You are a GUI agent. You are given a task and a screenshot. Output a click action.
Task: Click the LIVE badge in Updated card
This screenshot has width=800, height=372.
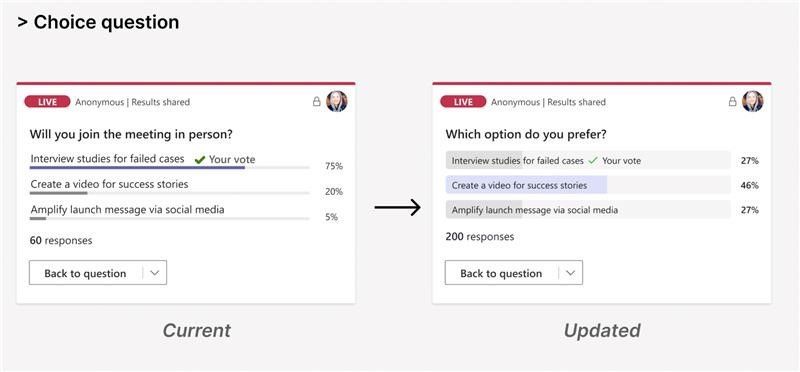[463, 102]
